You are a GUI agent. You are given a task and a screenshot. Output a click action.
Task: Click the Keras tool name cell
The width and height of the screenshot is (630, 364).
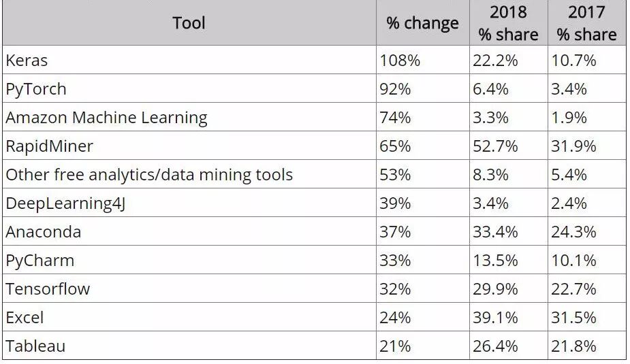[189, 60]
